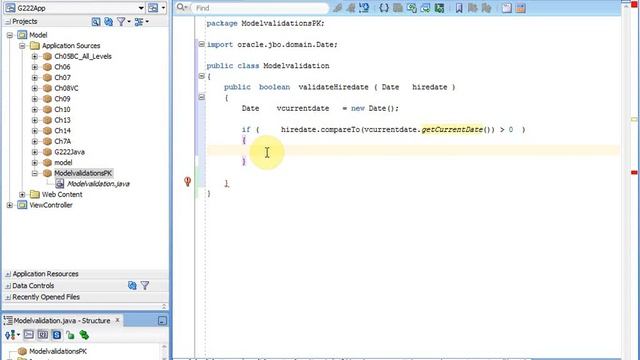640x360 pixels.
Task: Expand the Ch10 package
Action: click(x=35, y=109)
